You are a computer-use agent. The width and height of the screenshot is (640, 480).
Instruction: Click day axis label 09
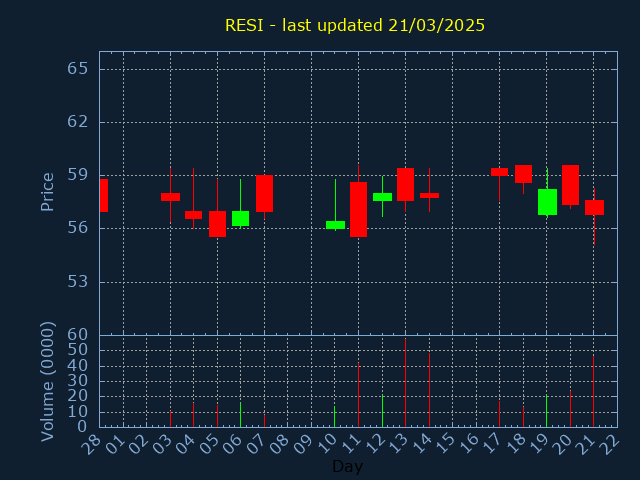303,444
